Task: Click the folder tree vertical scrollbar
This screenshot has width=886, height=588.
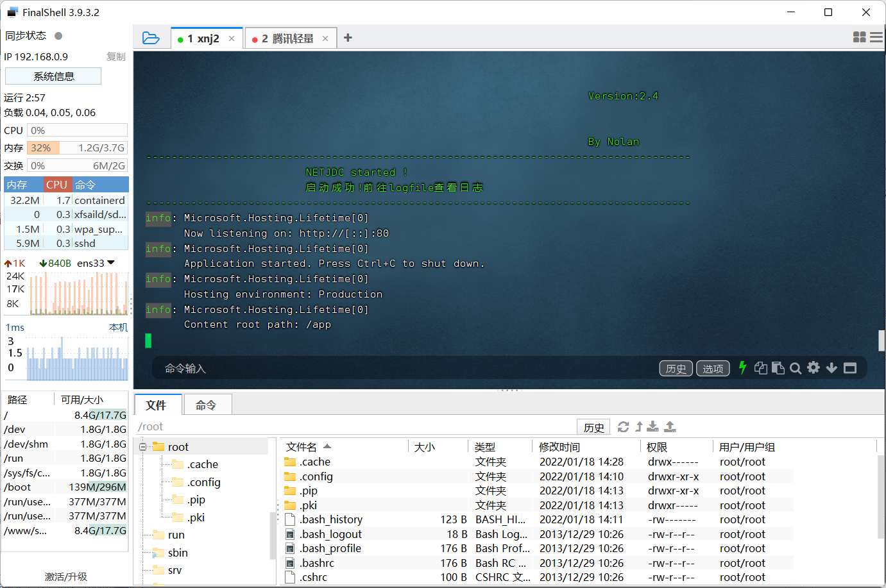Action: click(273, 535)
